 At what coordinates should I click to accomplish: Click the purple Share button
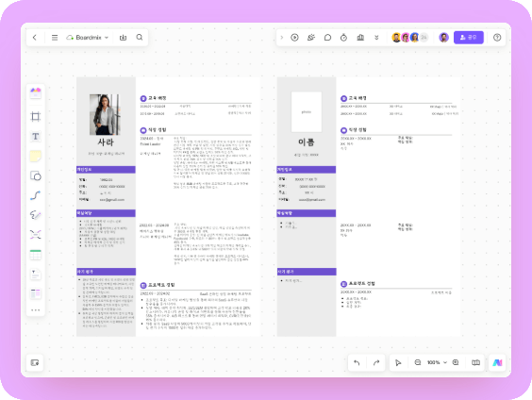468,38
